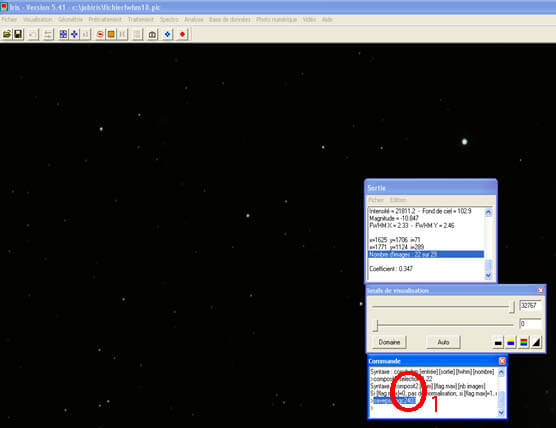Open the Fichier menu in Sortie window
This screenshot has width=556, height=428.
(376, 200)
